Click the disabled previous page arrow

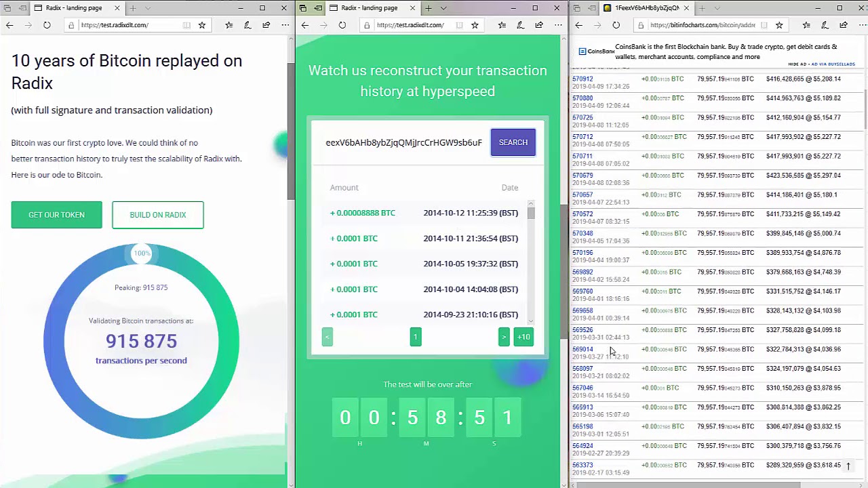click(x=328, y=337)
